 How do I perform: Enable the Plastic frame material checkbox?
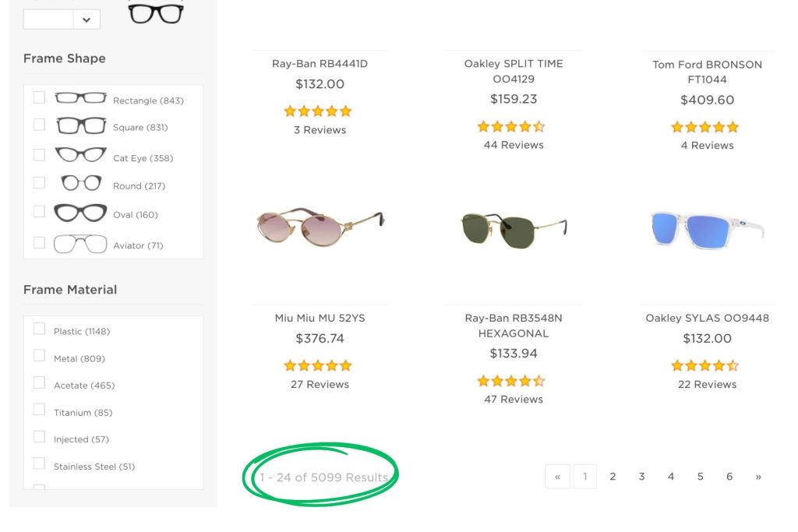point(39,328)
